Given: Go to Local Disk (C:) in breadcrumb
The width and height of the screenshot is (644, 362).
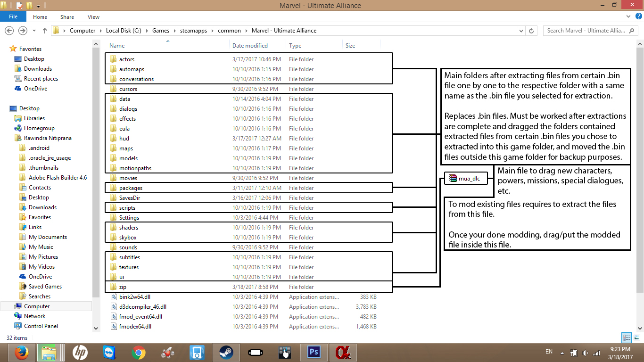Looking at the screenshot, I should tap(124, 31).
